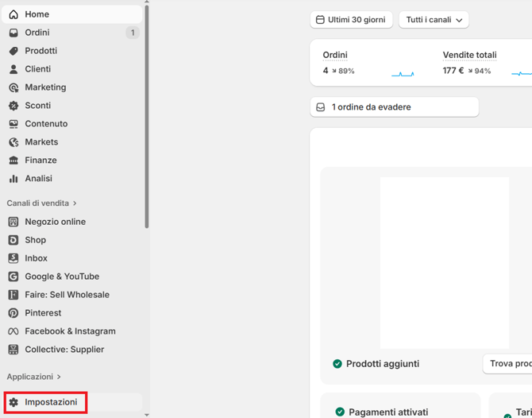Click the Finanze bank icon

click(x=13, y=161)
